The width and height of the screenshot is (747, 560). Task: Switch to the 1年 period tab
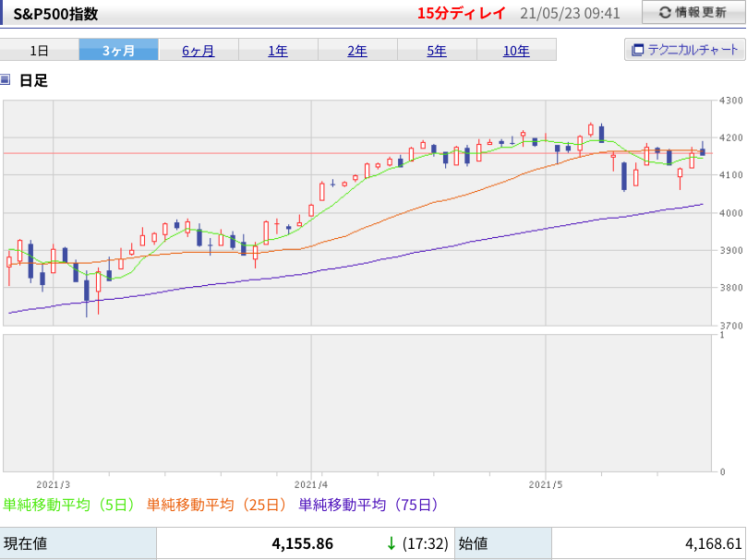tap(278, 50)
